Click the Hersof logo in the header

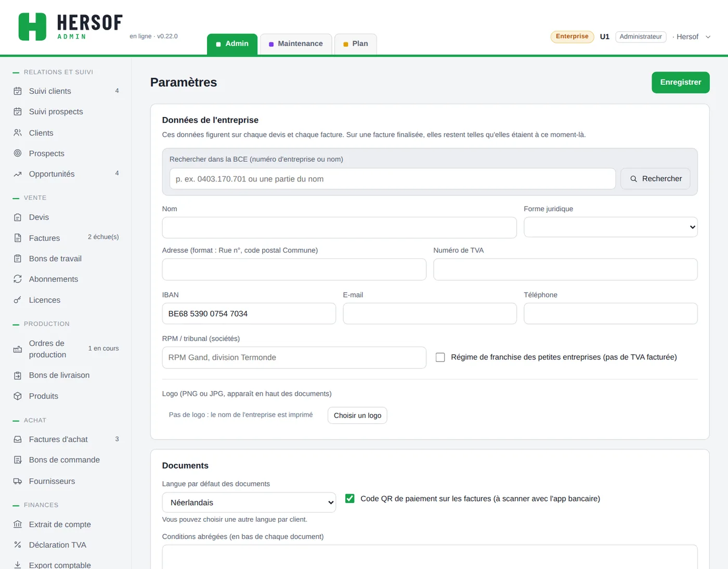pyautogui.click(x=70, y=27)
